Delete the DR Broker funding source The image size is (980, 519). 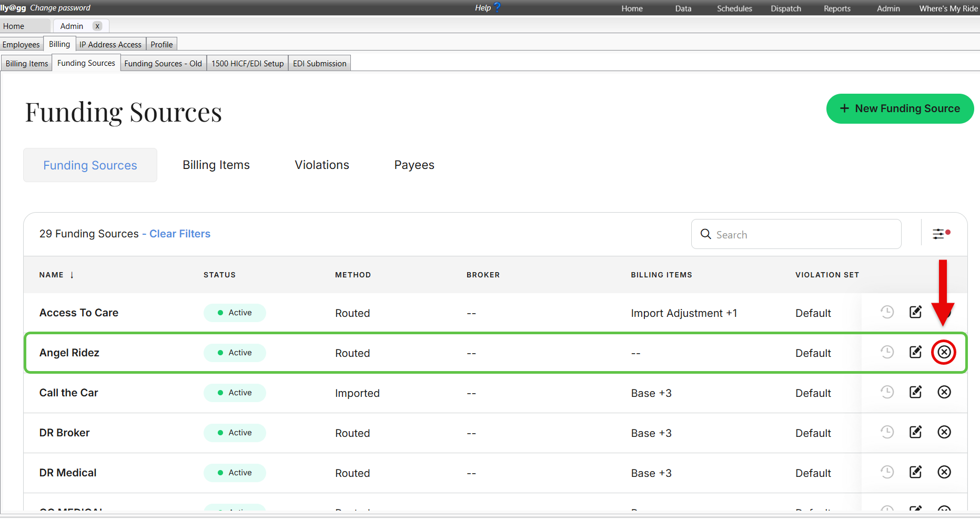[x=944, y=432]
